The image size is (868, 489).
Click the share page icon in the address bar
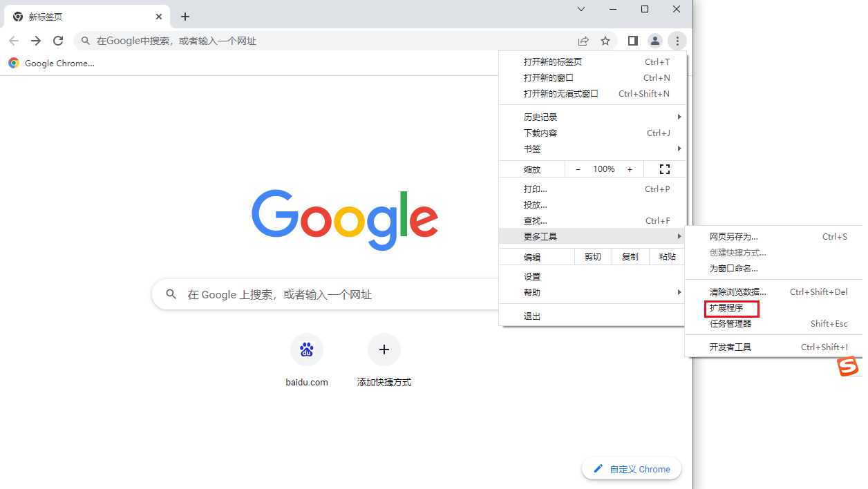point(583,41)
